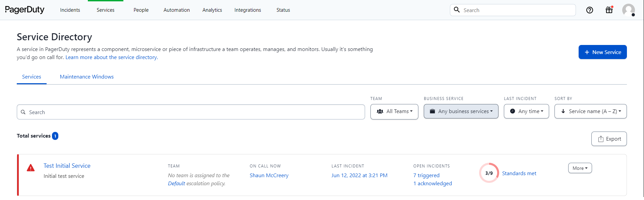Open the Analytics menu
Image resolution: width=644 pixels, height=200 pixels.
[x=212, y=10]
